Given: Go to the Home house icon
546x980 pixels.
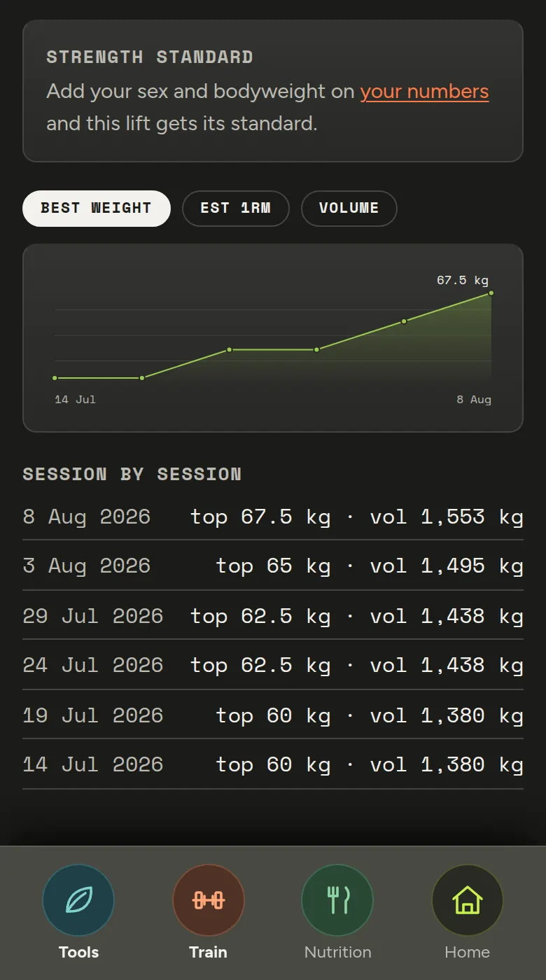Looking at the screenshot, I should tap(467, 900).
